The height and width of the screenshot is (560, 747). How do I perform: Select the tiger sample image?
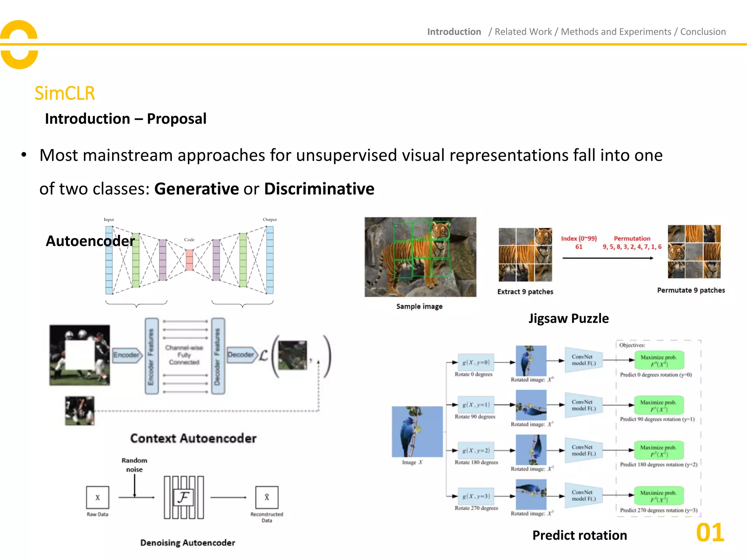[420, 257]
